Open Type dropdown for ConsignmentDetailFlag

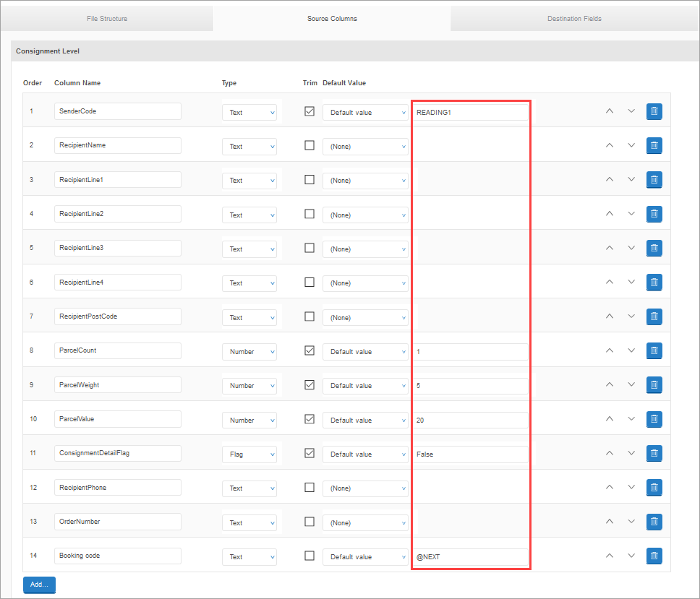tap(249, 454)
